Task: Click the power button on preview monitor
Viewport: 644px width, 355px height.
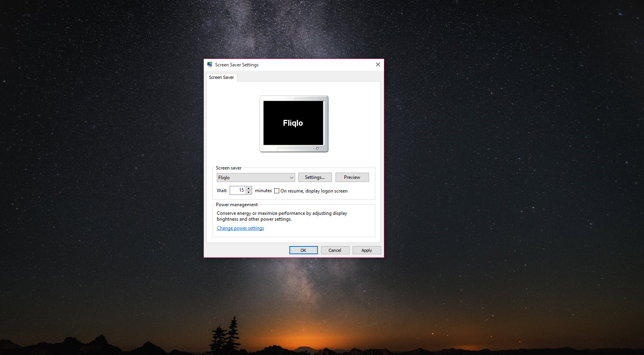Action: [x=318, y=148]
